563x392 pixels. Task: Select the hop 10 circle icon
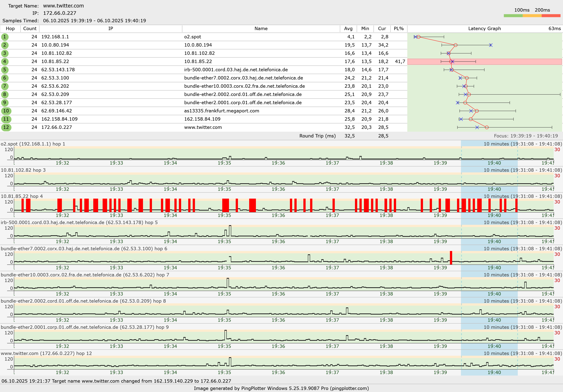pos(6,111)
